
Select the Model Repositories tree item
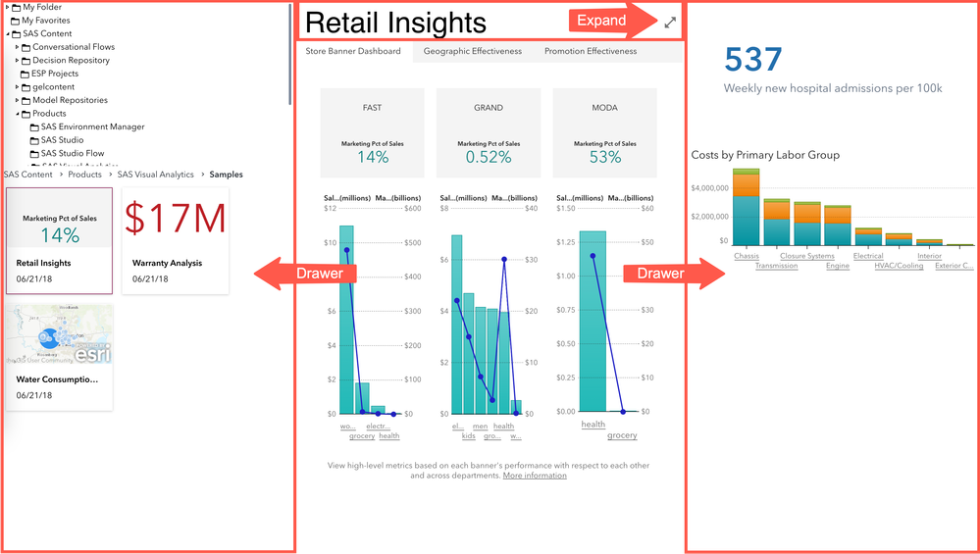click(70, 100)
